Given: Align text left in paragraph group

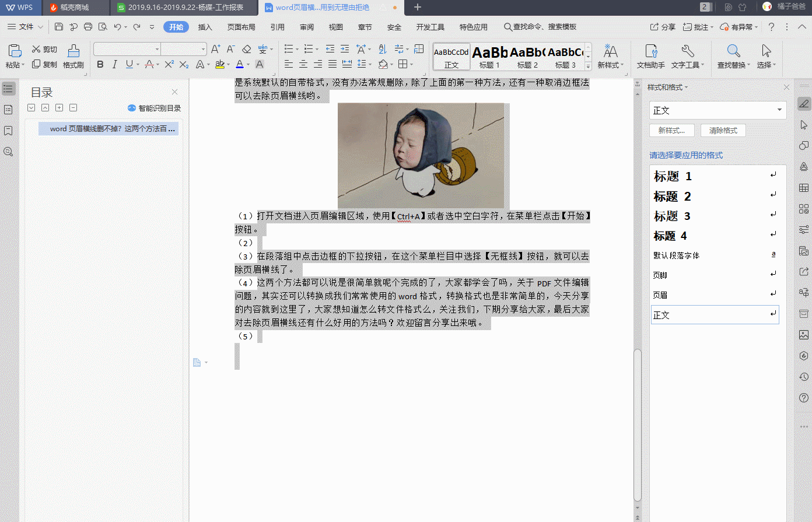Looking at the screenshot, I should click(x=289, y=64).
